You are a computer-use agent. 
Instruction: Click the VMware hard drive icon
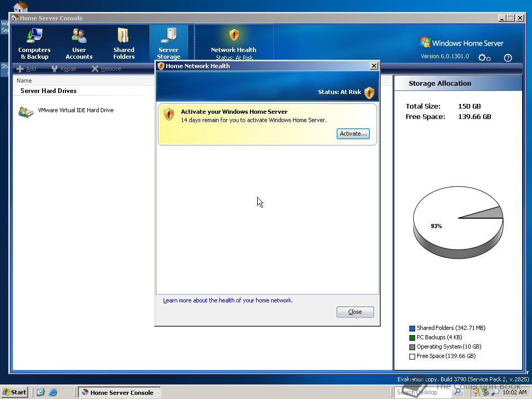tap(26, 112)
